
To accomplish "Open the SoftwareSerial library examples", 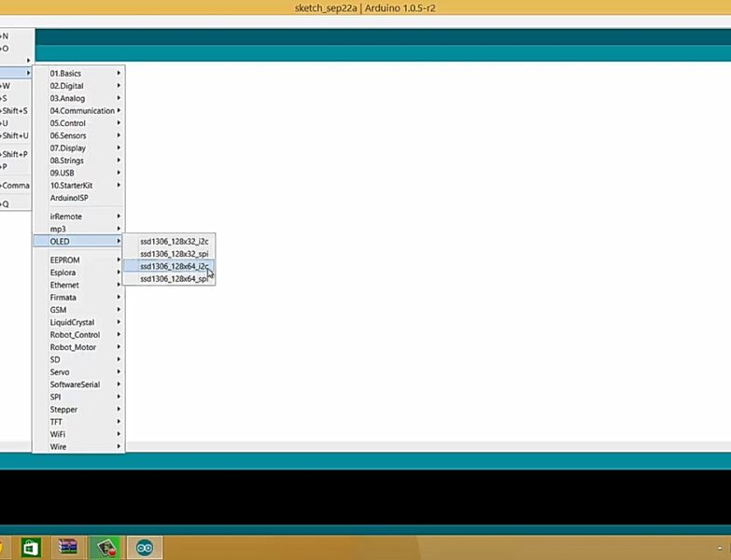I will (x=78, y=385).
